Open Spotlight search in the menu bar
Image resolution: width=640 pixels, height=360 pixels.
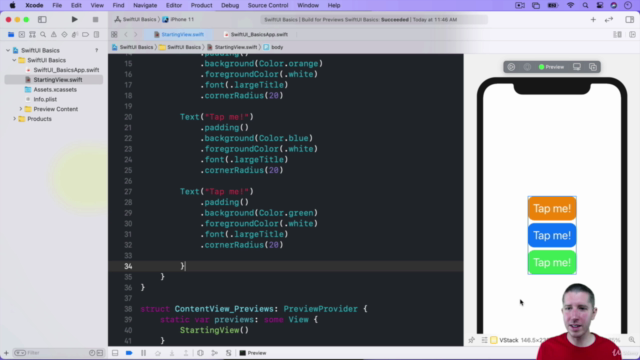click(x=585, y=5)
